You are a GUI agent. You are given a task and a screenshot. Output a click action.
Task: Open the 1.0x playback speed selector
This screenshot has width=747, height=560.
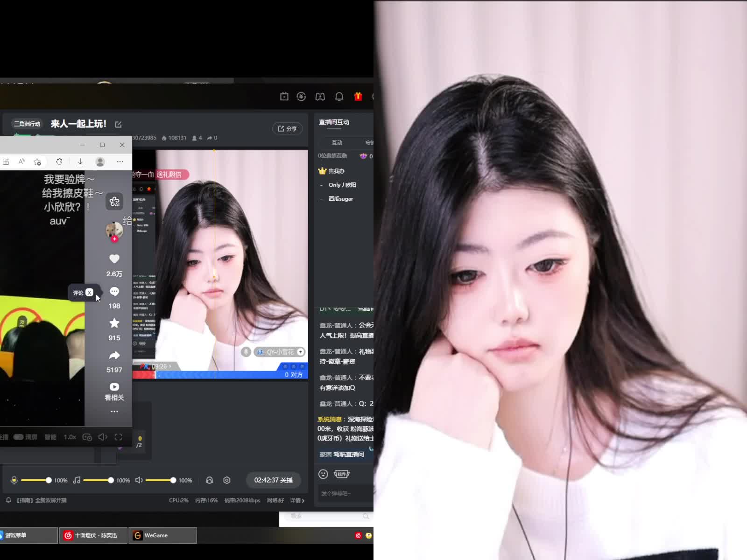(x=70, y=437)
